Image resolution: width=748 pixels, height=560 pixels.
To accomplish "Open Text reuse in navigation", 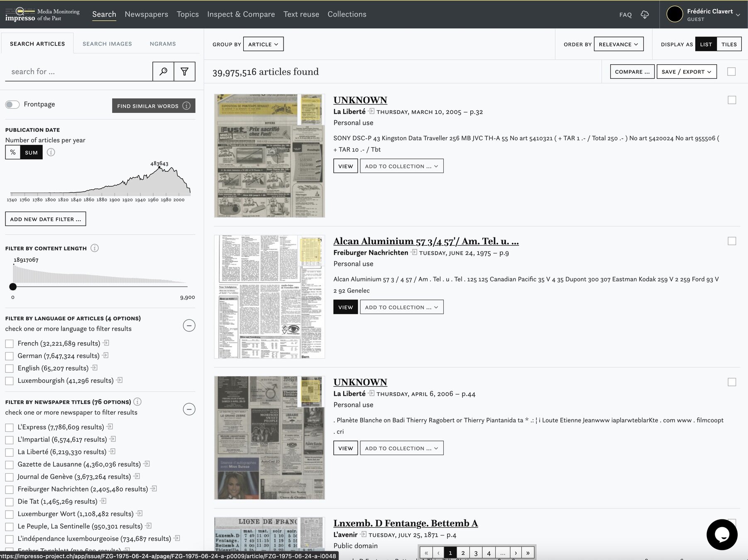I will [x=301, y=14].
